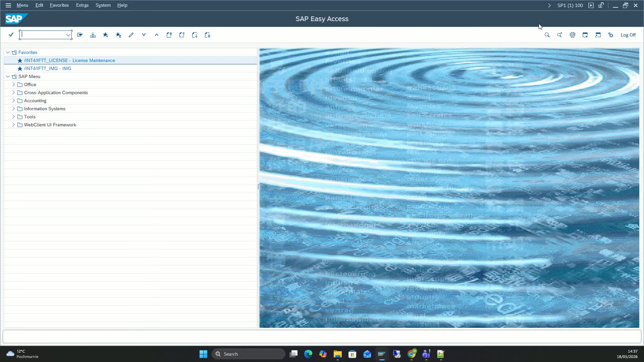Image resolution: width=644 pixels, height=362 pixels.
Task: Click the Add to Favorites star icon
Action: point(106,35)
